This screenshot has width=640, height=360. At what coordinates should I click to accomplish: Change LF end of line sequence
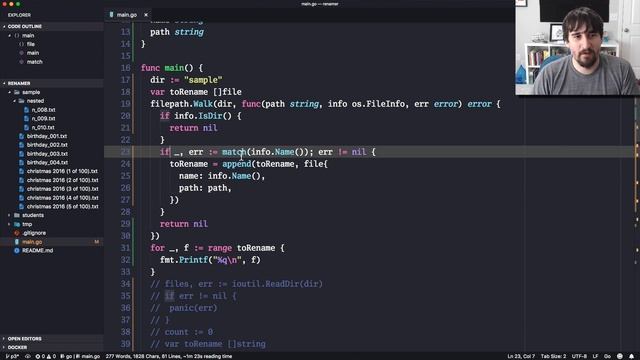[x=595, y=356]
